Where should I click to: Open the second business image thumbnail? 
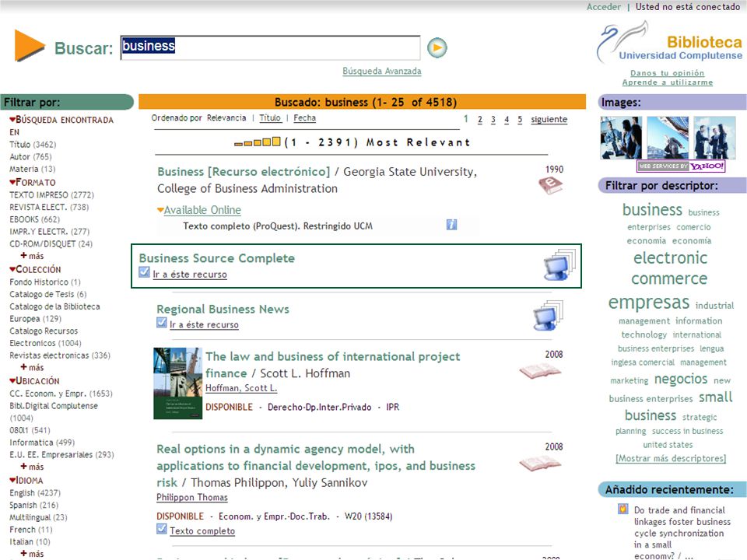click(x=668, y=138)
